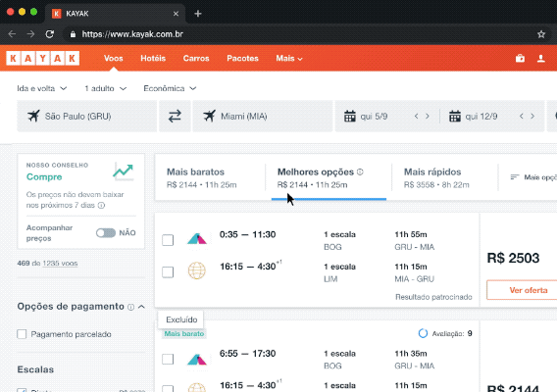Screen dimensions: 557x392
Task: Check the return-flight box in the R$ 2503 result
Action: [x=168, y=272]
